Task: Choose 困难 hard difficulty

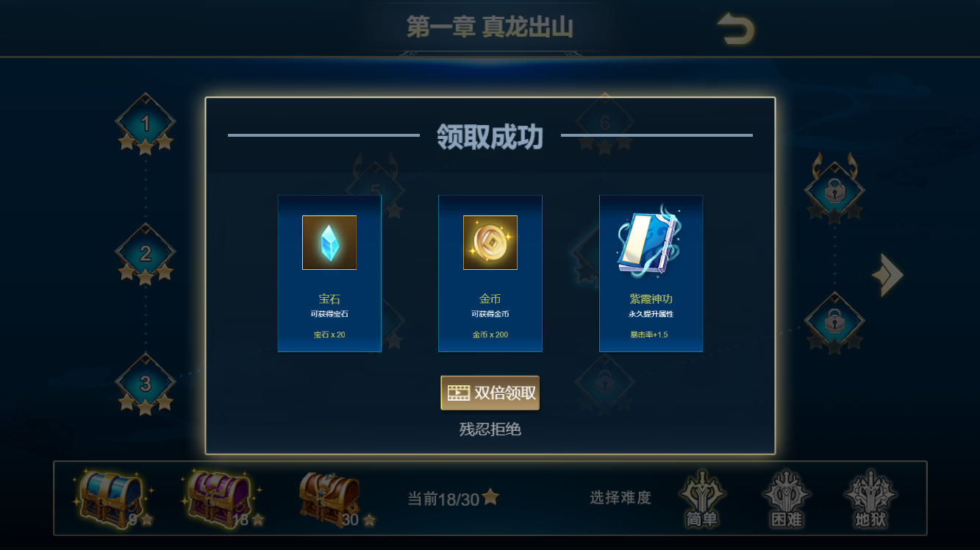Action: (x=786, y=499)
